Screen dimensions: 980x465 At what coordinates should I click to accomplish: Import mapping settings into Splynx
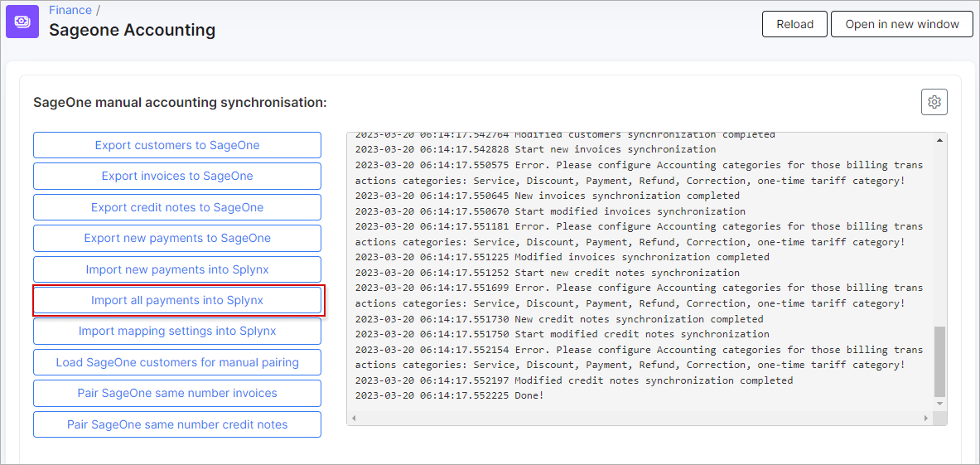[177, 331]
